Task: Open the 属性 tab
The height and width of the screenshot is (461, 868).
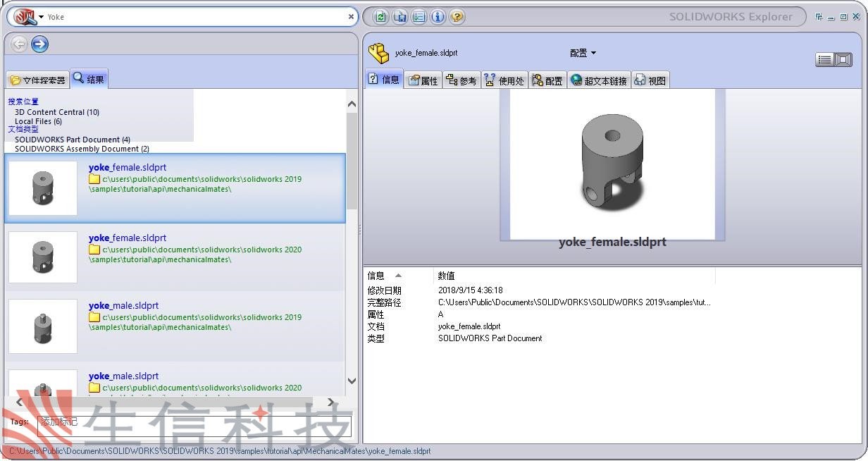Action: [423, 80]
